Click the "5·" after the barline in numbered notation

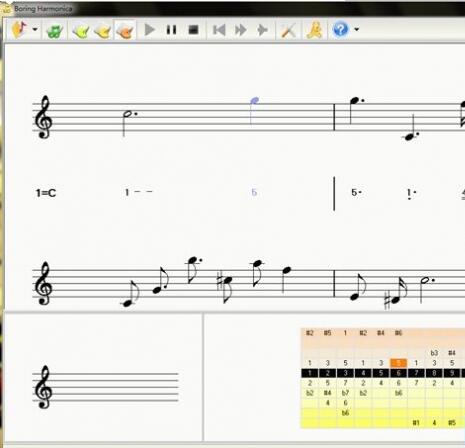click(356, 192)
